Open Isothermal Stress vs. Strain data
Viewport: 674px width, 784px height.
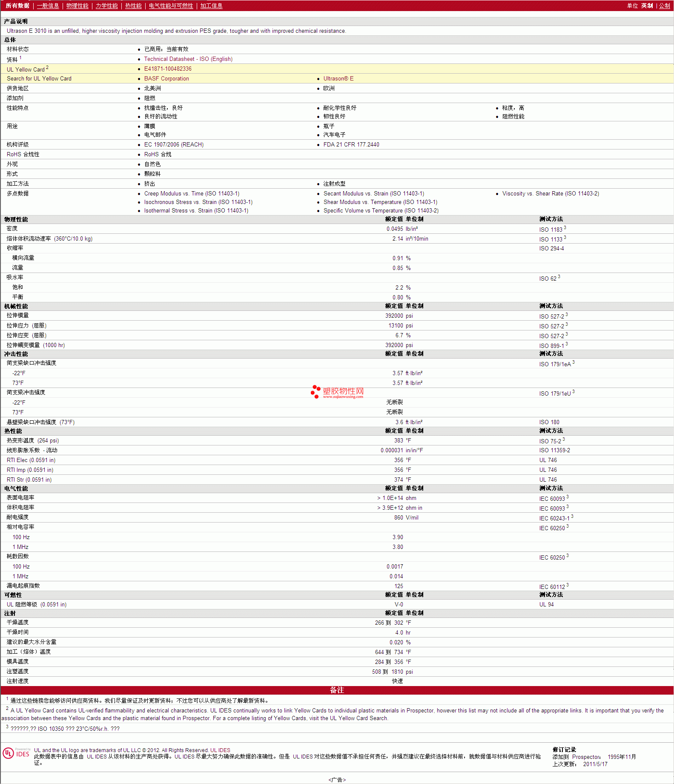point(196,210)
